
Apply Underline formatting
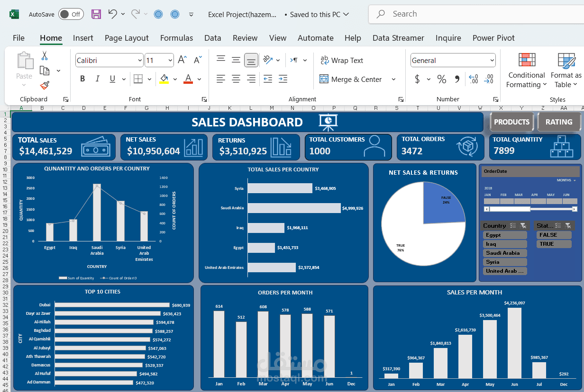[x=112, y=79]
